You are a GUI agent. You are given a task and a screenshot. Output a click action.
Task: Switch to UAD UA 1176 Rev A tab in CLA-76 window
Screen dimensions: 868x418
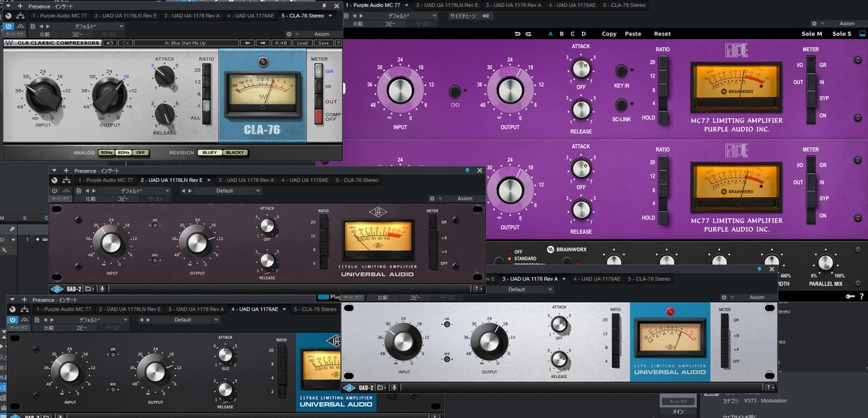[192, 16]
